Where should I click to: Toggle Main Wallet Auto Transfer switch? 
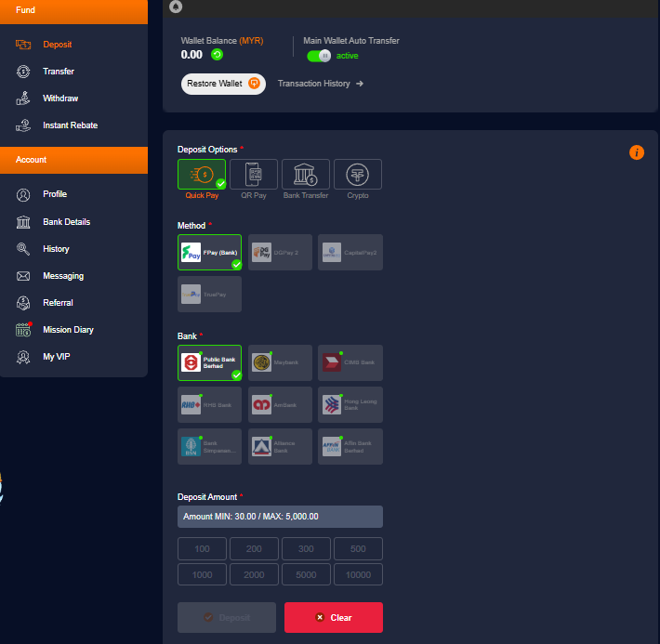point(319,56)
